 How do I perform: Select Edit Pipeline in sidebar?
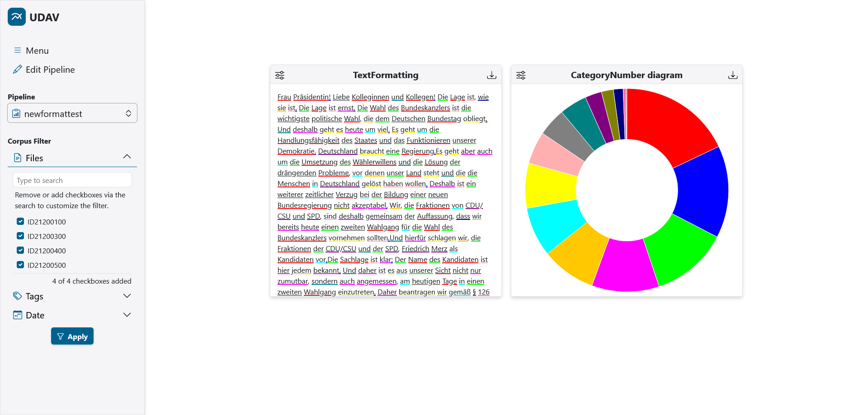pos(50,70)
